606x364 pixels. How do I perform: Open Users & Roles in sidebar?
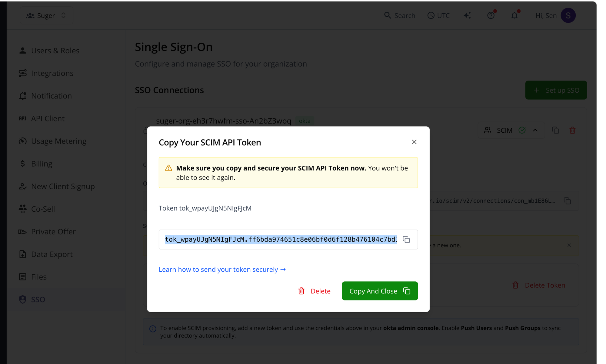pyautogui.click(x=55, y=51)
